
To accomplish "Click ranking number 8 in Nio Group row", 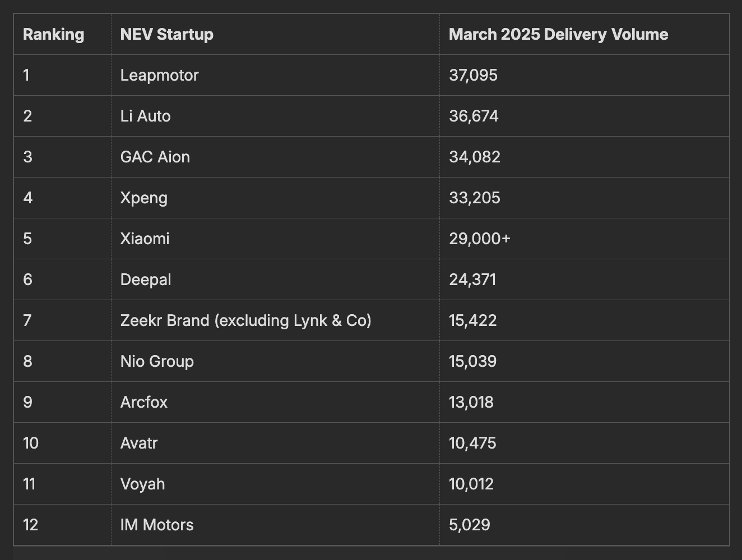I will click(27, 361).
